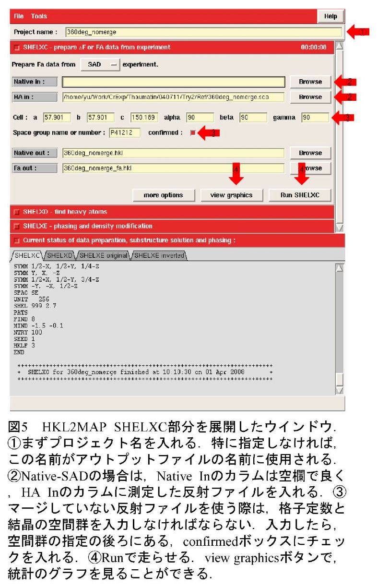Screen dimensions: 377x588
Task: Click the Fa out filename field
Action: click(173, 168)
